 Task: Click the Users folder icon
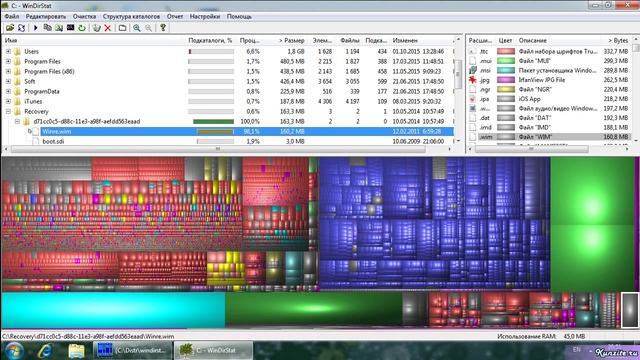[x=18, y=51]
